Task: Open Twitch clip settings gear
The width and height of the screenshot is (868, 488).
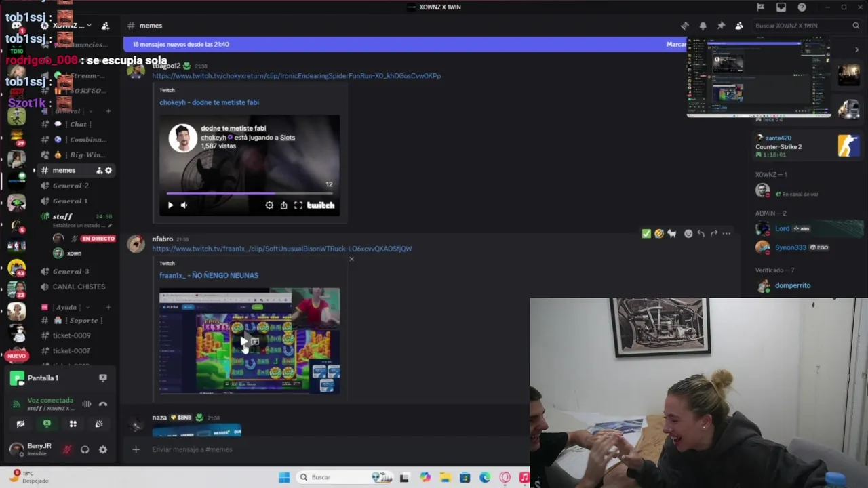Action: click(x=269, y=205)
